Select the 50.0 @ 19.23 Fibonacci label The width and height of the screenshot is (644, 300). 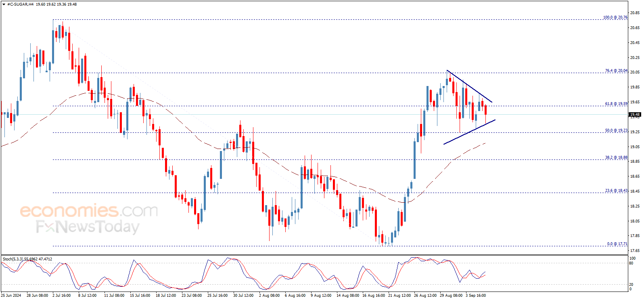tap(616, 130)
